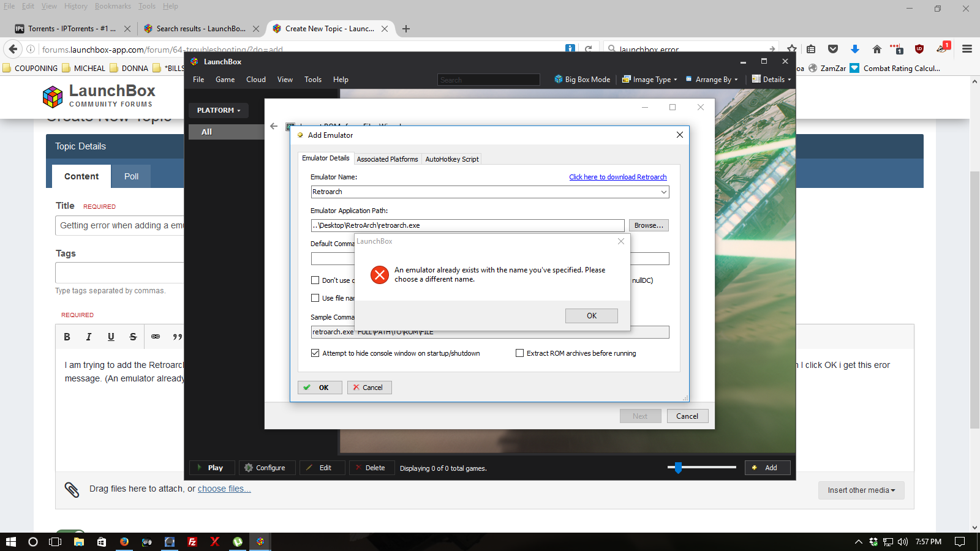This screenshot has width=980, height=551.
Task: Click the Add button in LaunchBox
Action: 767,468
